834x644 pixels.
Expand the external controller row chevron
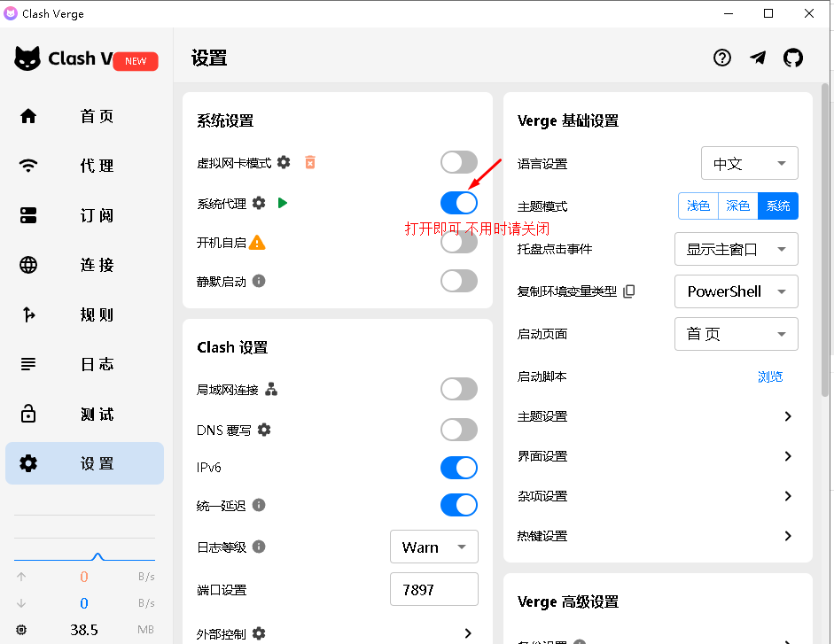click(x=468, y=633)
